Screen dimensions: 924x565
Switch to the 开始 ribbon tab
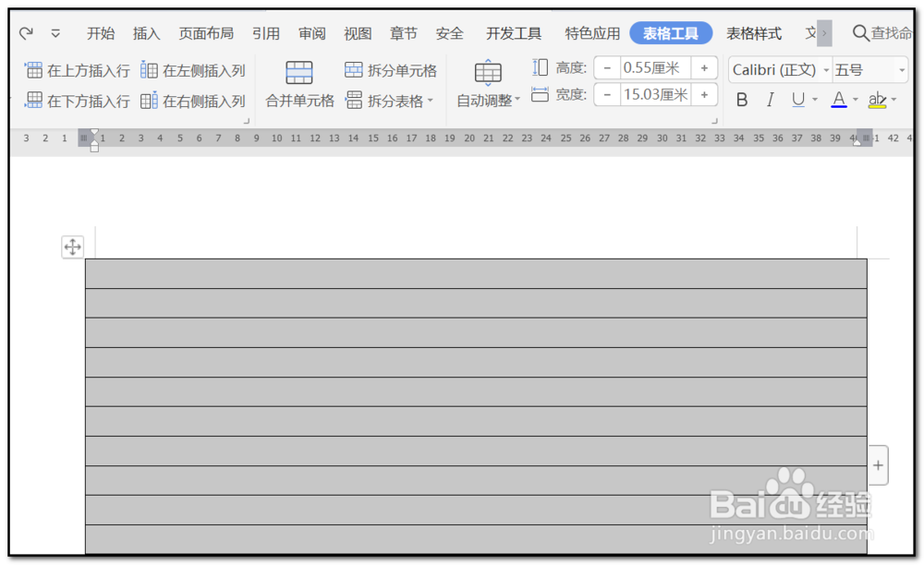pos(100,32)
